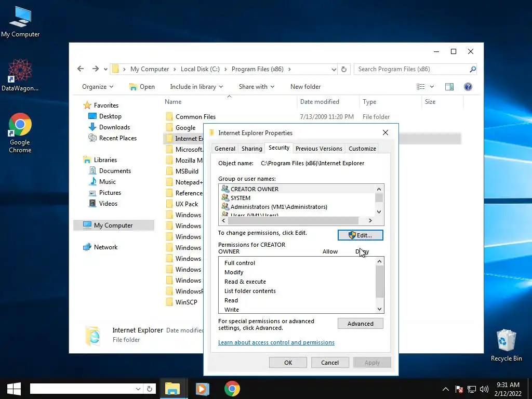Switch to the Sharing tab

click(x=252, y=149)
